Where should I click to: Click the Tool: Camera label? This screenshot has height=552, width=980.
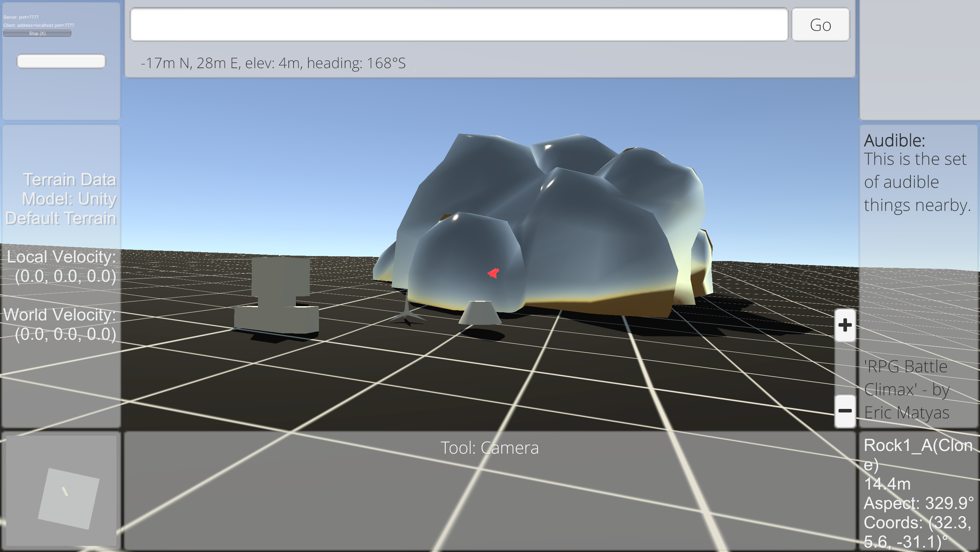click(489, 448)
